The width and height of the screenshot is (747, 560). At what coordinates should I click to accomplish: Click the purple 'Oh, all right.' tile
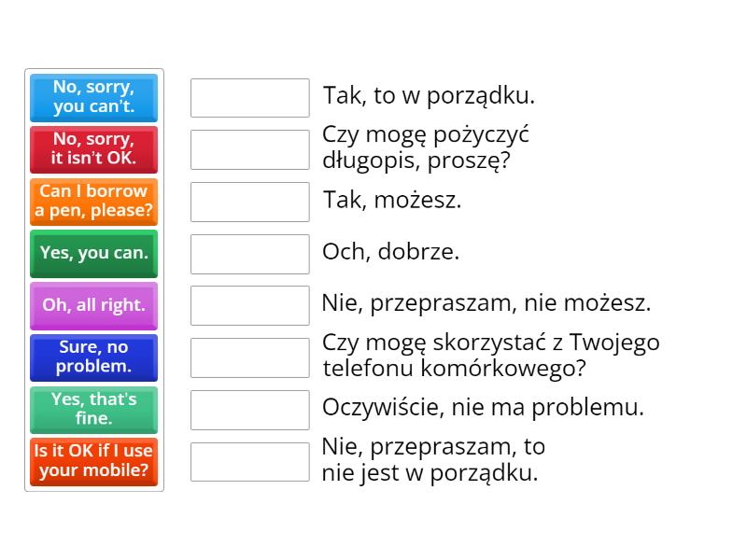94,306
